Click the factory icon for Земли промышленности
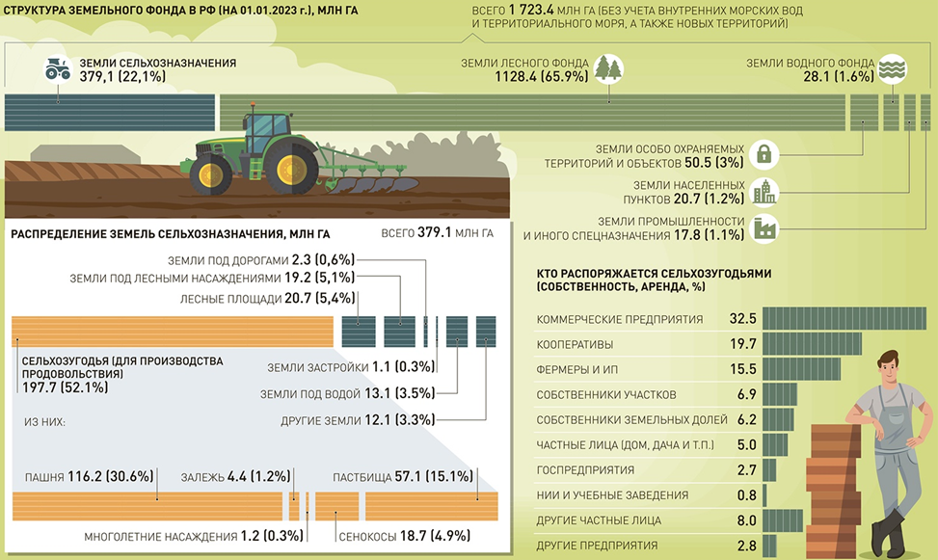This screenshot has width=938, height=560. (764, 227)
